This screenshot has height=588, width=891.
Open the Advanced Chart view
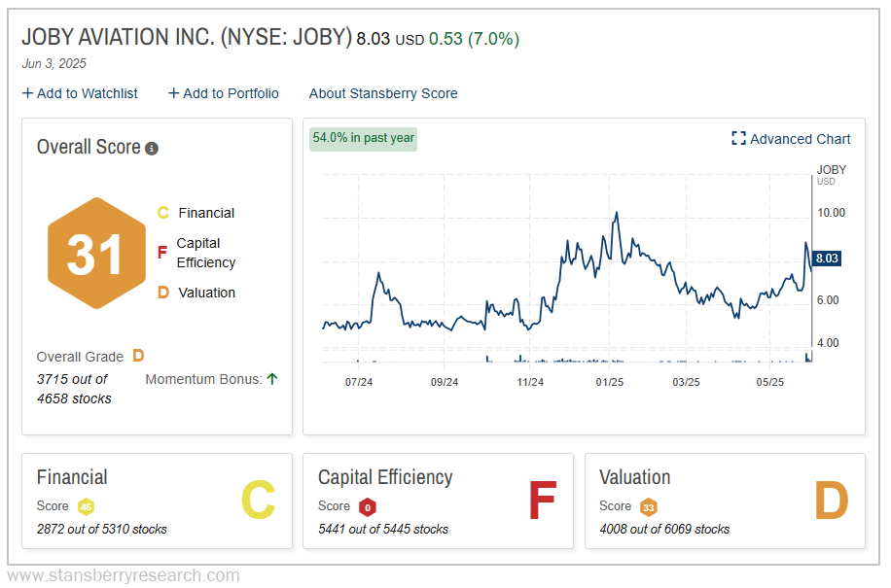click(800, 139)
